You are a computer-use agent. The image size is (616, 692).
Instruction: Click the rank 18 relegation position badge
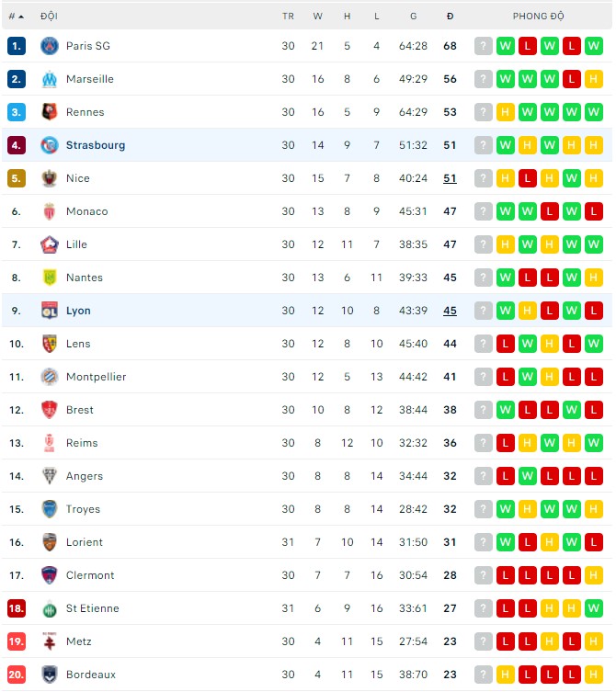click(17, 608)
